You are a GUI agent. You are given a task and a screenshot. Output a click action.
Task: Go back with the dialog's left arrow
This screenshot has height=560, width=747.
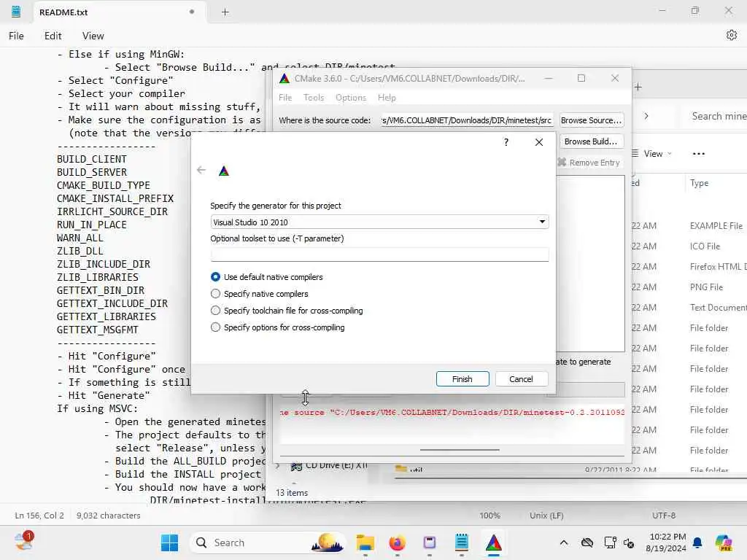pyautogui.click(x=201, y=170)
